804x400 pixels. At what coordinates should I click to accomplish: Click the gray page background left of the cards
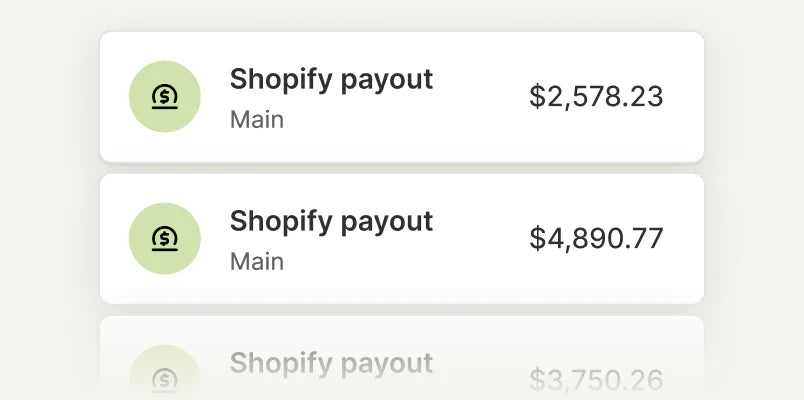(48, 200)
